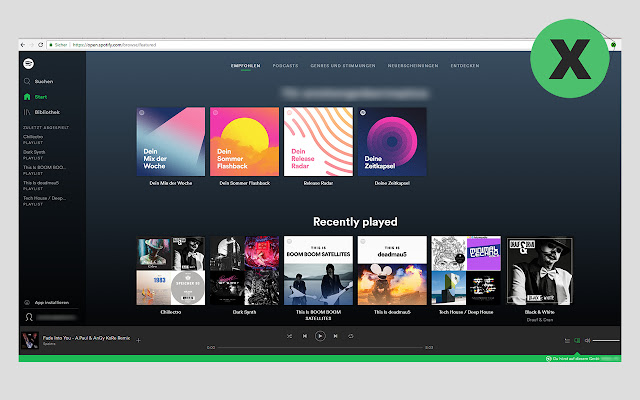Open Genres und Stimmungen tab
Screen dimensions: 640x400
pyautogui.click(x=343, y=66)
